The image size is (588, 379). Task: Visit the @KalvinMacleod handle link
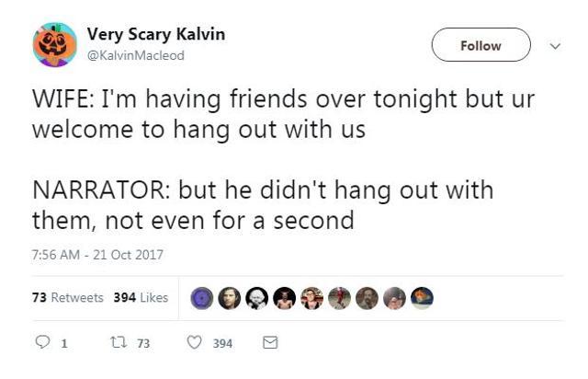[x=136, y=55]
